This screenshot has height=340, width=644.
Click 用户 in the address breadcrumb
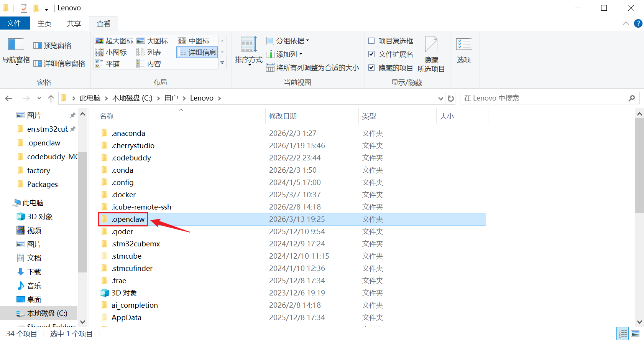tap(171, 98)
